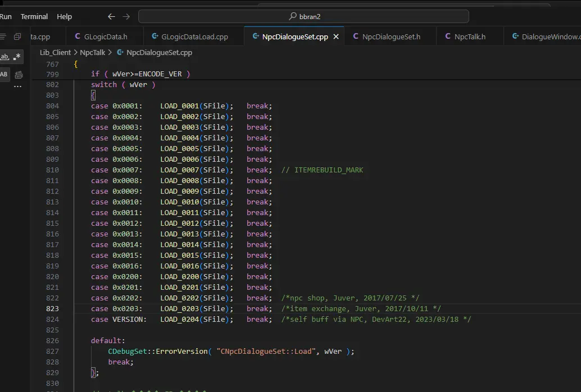Click line number 826
Image resolution: width=581 pixels, height=392 pixels.
click(52, 341)
